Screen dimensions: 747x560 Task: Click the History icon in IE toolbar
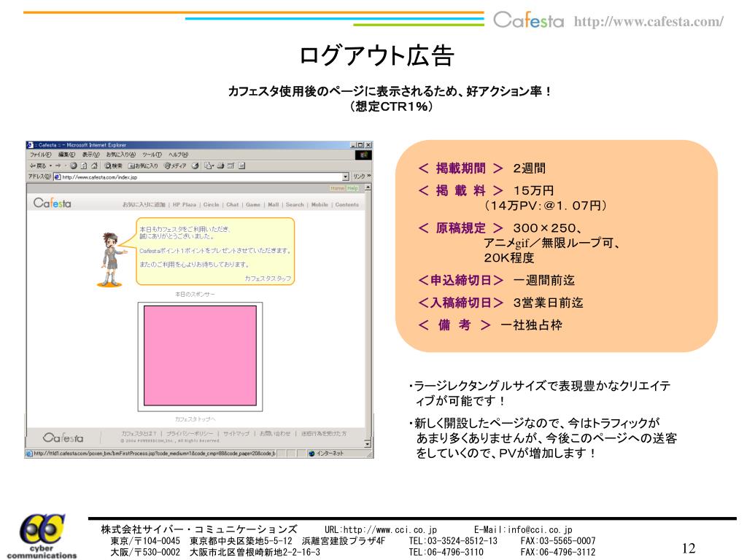pos(196,166)
